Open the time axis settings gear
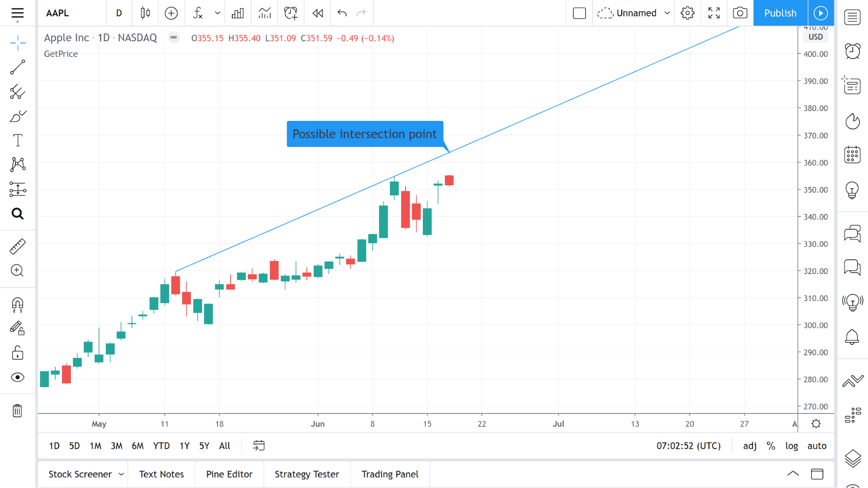Viewport: 868px width, 488px height. pos(816,424)
